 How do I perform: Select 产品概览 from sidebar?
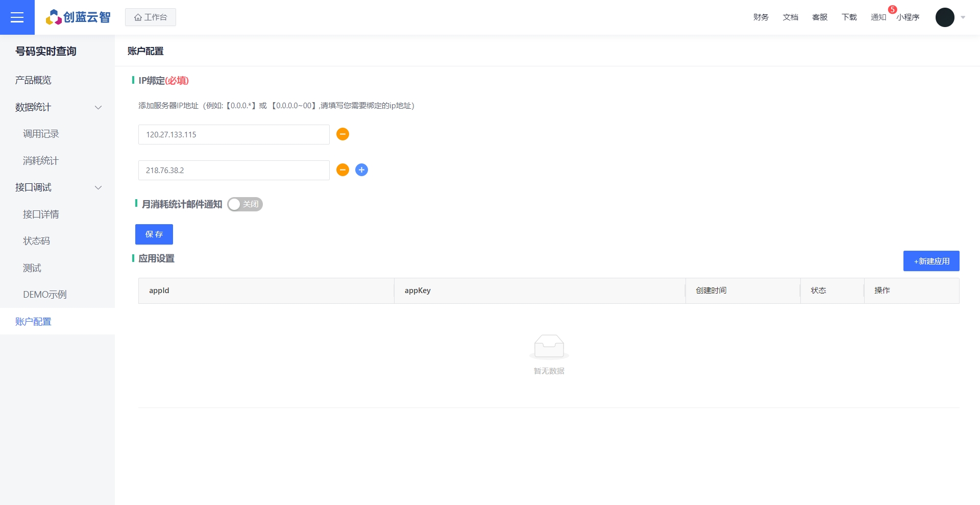[x=33, y=80]
